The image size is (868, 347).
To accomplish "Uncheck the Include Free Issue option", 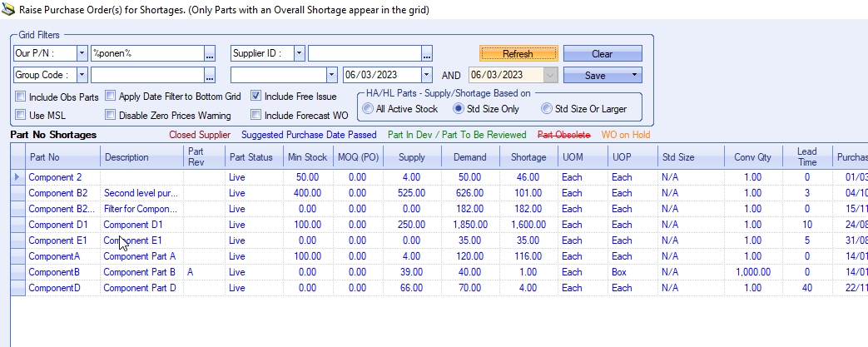I will [256, 96].
